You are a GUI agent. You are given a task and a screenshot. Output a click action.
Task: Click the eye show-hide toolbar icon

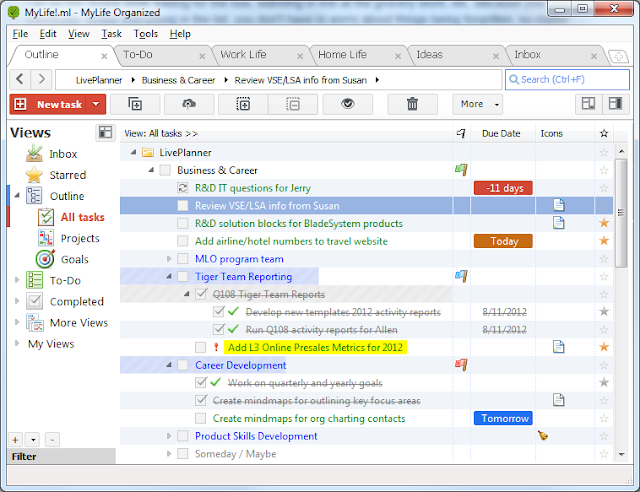(x=347, y=105)
